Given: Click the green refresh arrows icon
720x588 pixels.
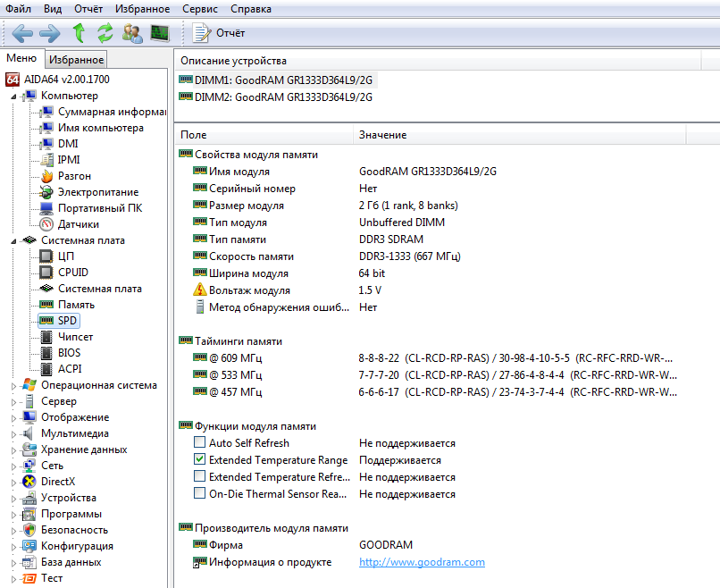Looking at the screenshot, I should coord(105,33).
